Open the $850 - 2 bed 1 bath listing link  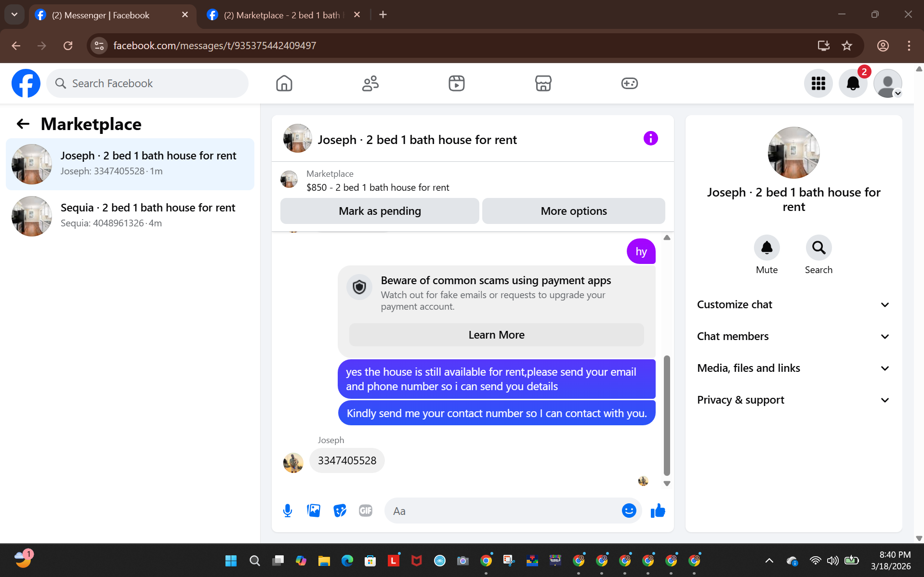tap(378, 187)
